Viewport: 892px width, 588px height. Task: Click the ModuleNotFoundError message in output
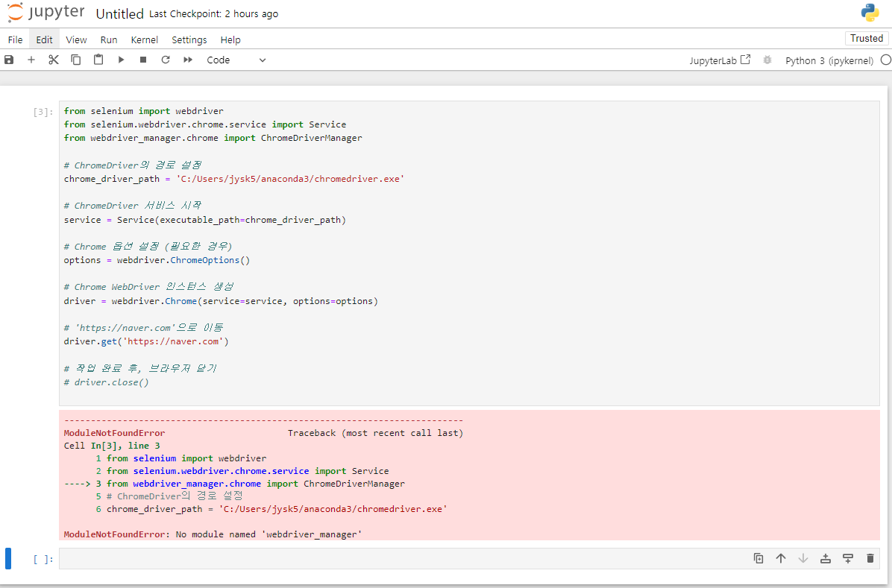click(213, 534)
